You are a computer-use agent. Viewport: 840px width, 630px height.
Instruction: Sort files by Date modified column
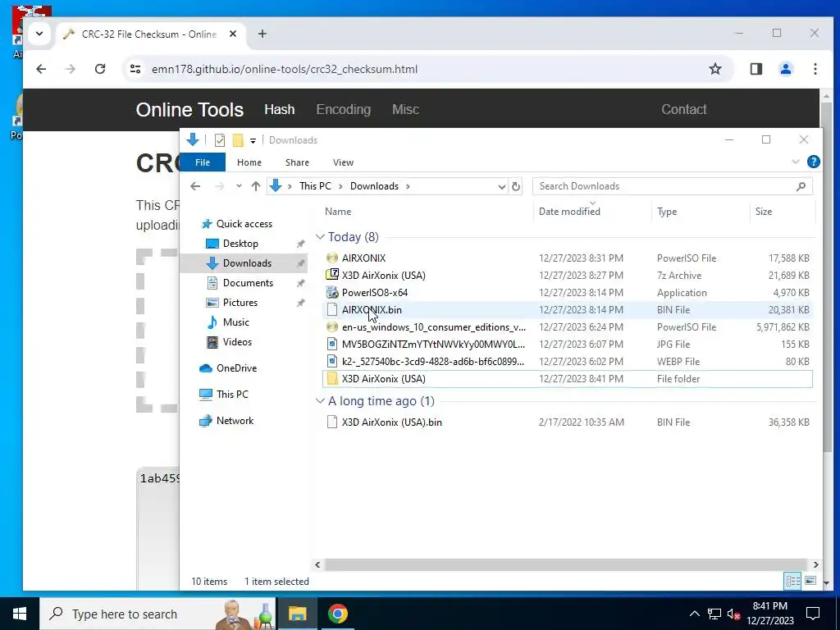point(569,212)
